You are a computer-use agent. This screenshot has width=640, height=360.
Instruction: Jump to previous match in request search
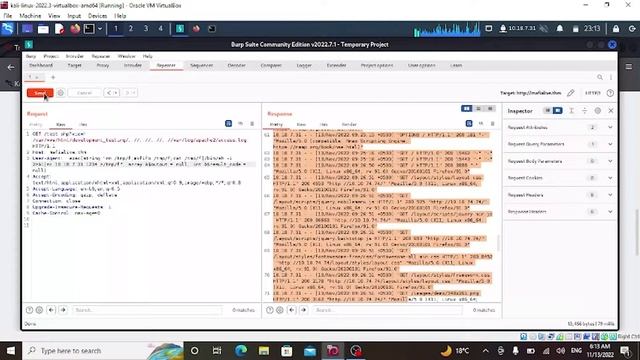pyautogui.click(x=51, y=310)
